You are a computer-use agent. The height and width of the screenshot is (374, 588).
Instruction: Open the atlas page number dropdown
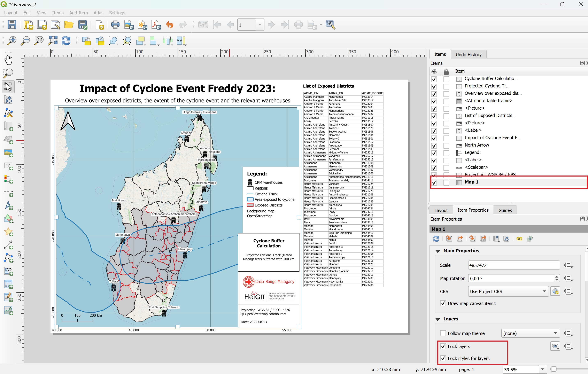260,25
